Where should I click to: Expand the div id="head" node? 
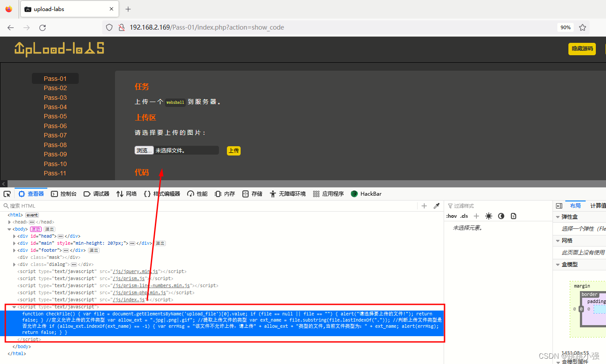(x=15, y=236)
